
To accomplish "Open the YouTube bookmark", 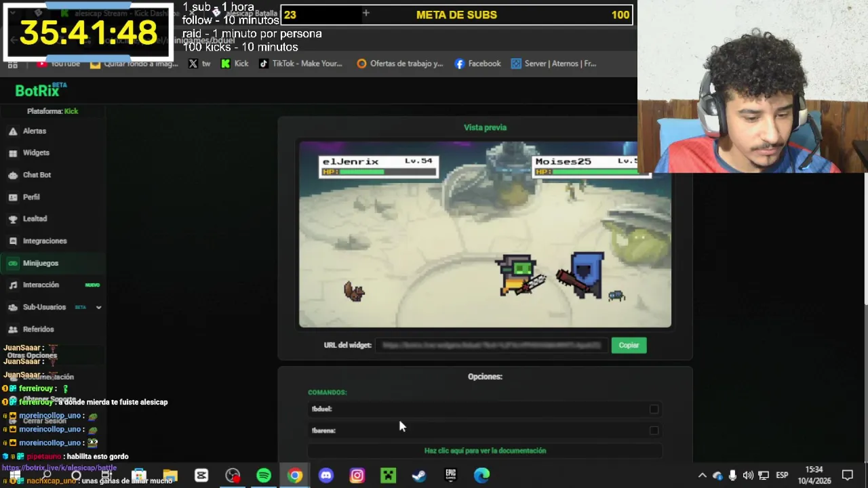I will pyautogui.click(x=59, y=64).
